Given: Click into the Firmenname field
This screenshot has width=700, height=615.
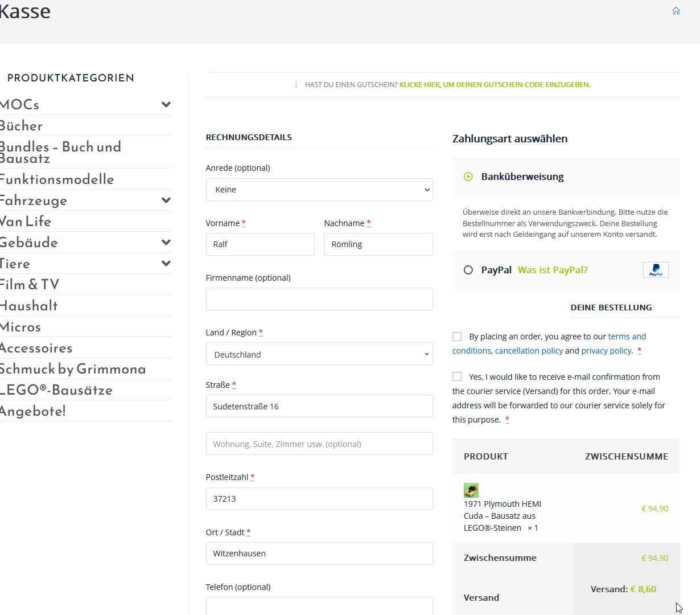Looking at the screenshot, I should tap(319, 299).
